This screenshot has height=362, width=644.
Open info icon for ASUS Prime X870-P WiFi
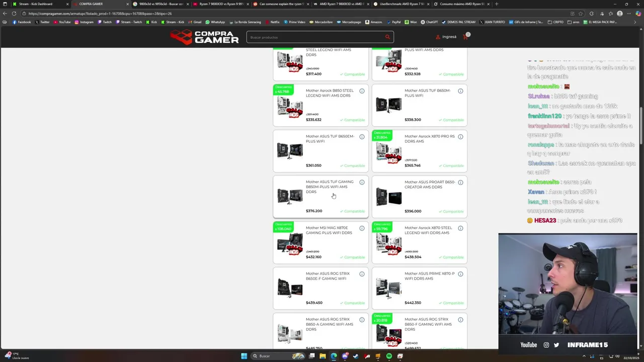460,274
